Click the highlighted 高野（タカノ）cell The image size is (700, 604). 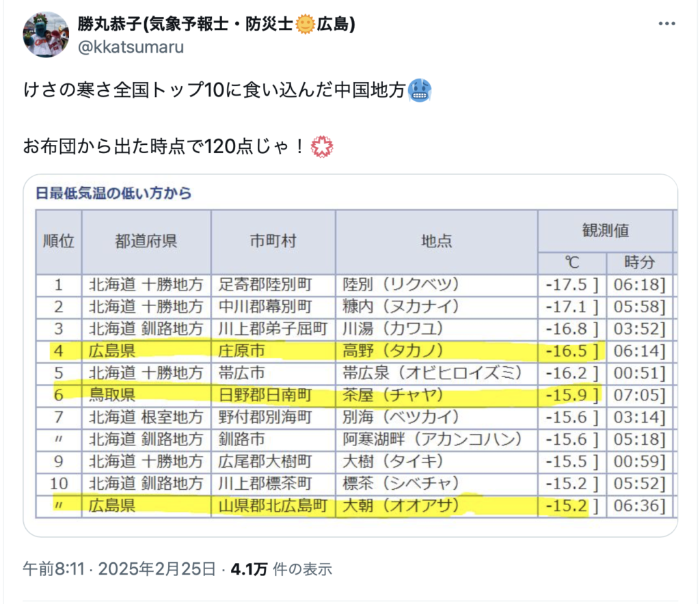394,351
